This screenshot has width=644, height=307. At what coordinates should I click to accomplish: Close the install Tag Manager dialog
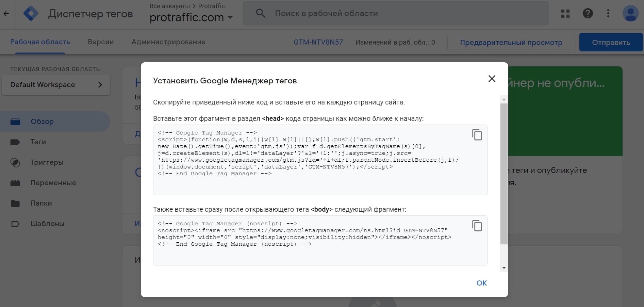point(492,79)
